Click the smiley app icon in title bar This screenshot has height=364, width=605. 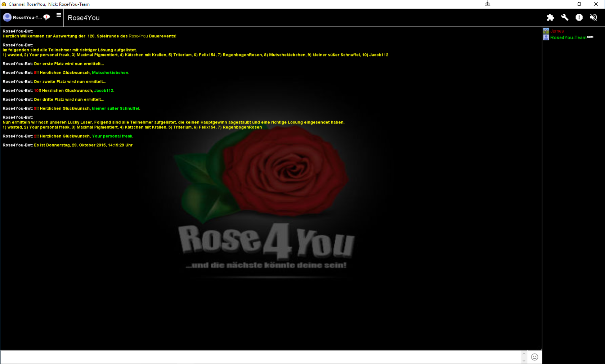4,4
